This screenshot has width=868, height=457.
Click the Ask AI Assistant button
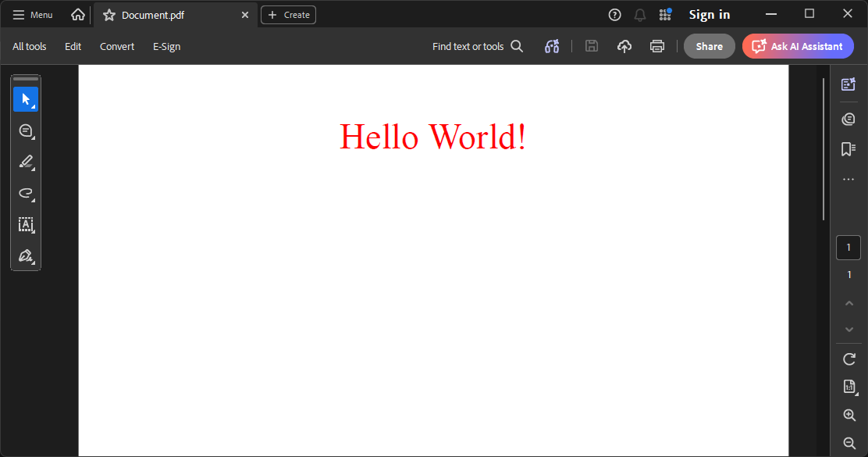point(797,46)
